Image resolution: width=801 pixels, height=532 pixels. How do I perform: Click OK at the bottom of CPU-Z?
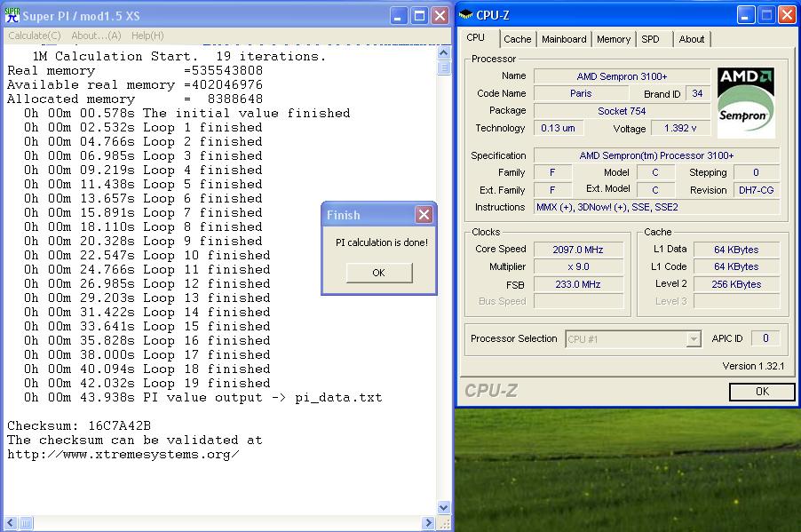point(762,392)
